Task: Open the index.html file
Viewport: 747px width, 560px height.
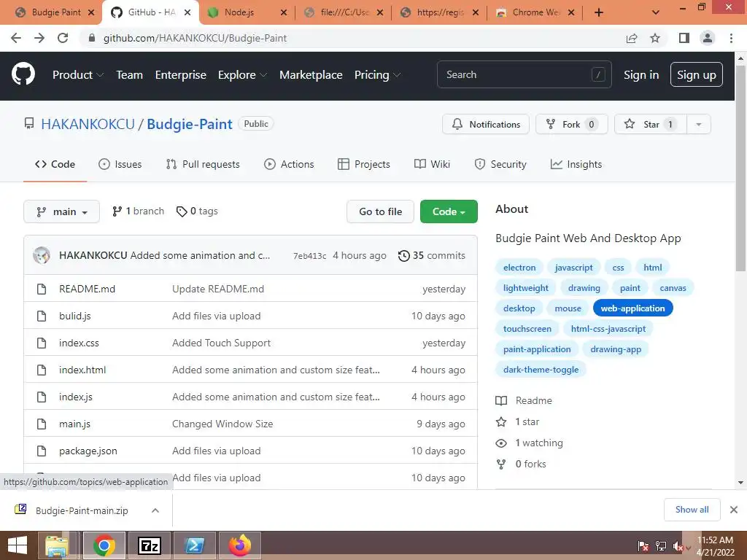Action: coord(82,370)
